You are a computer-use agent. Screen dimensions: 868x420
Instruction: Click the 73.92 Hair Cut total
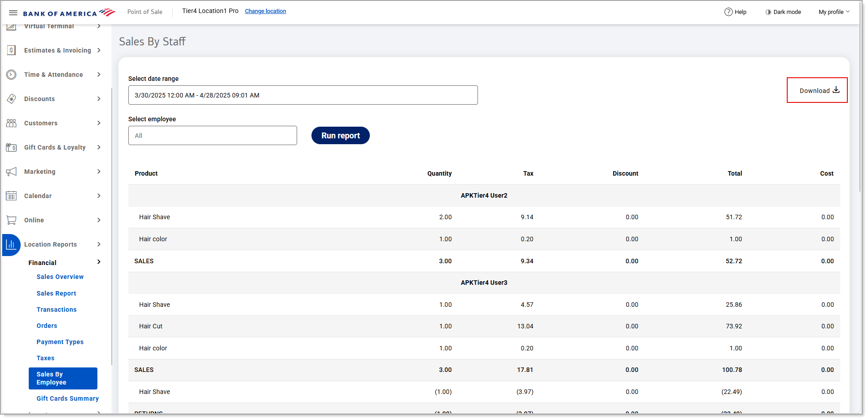pos(734,326)
